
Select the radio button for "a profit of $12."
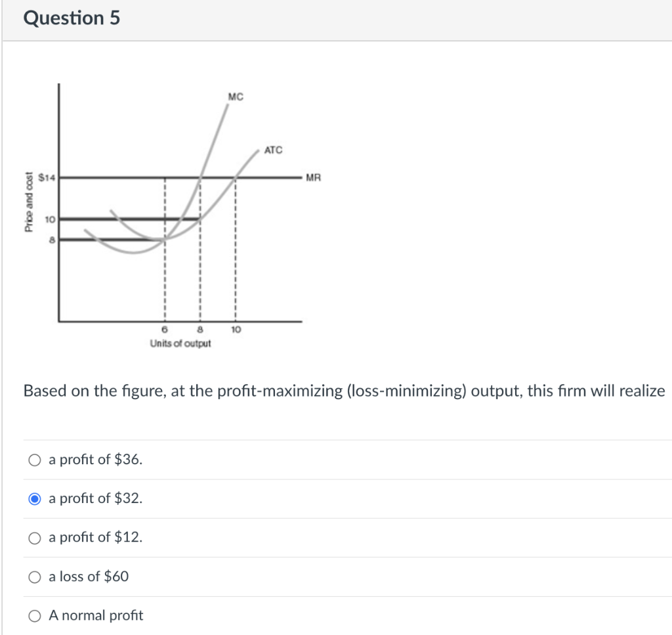coord(33,537)
